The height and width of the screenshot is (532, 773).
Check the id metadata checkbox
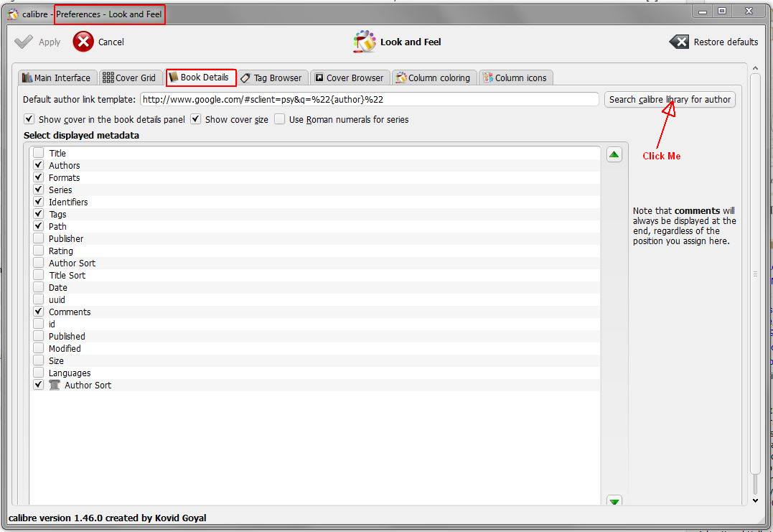coord(39,324)
